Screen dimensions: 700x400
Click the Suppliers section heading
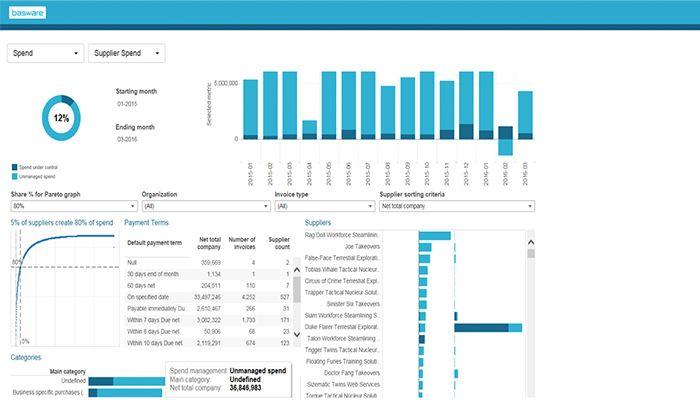[318, 222]
